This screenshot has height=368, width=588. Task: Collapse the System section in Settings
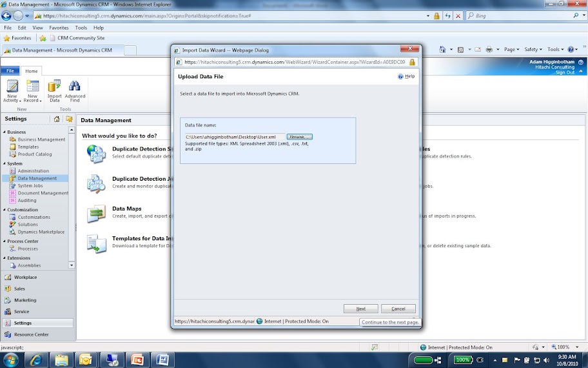[x=5, y=164]
